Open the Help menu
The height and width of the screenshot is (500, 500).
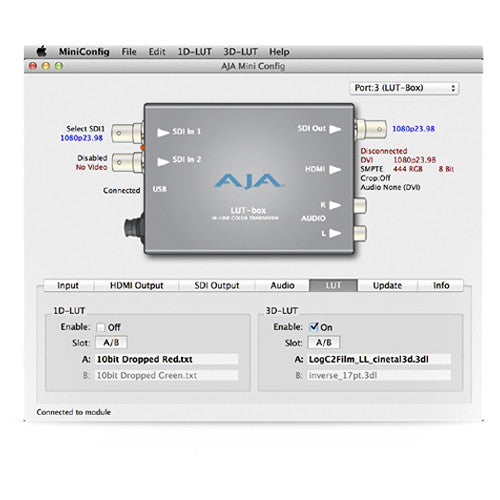(279, 52)
